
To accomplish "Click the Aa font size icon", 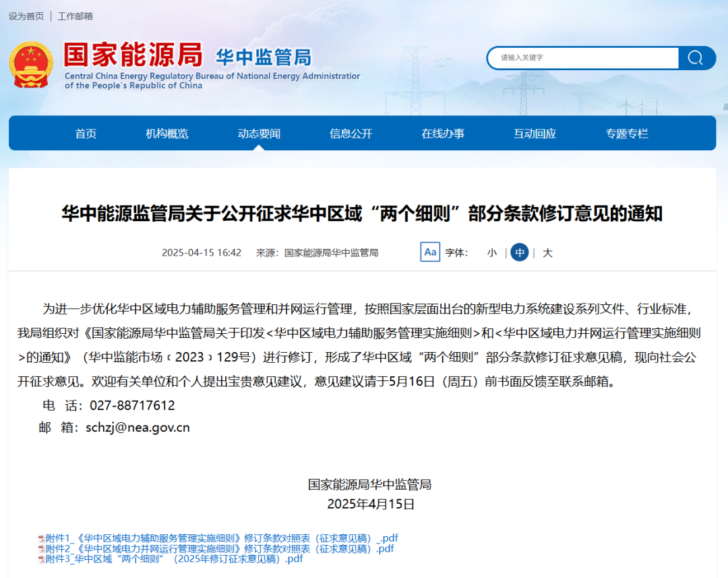I will click(430, 252).
